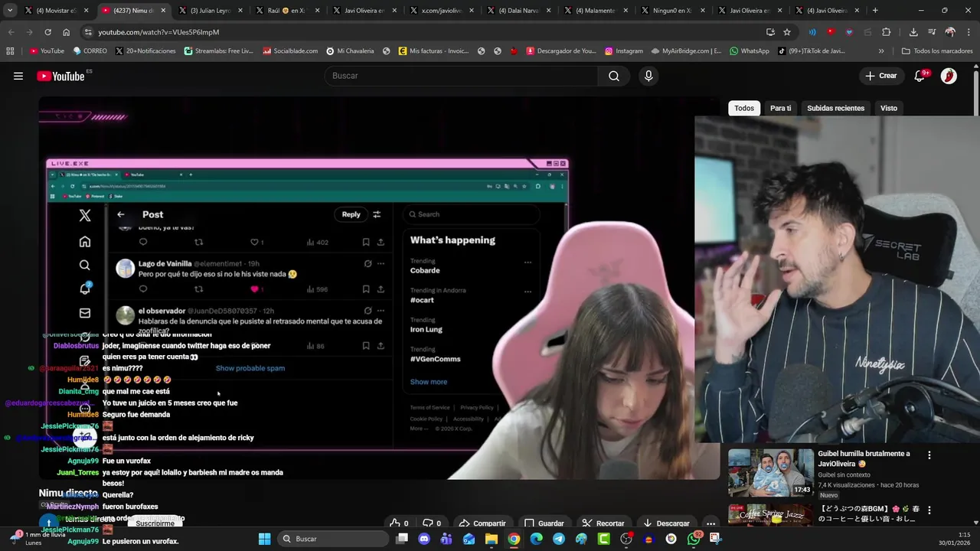
Task: Open YouTube notifications bell
Action: [920, 76]
